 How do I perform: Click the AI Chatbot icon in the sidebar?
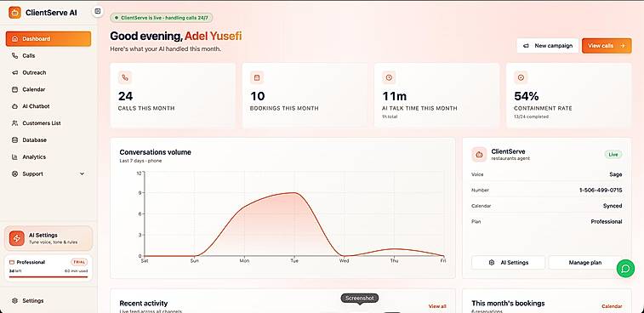point(14,106)
